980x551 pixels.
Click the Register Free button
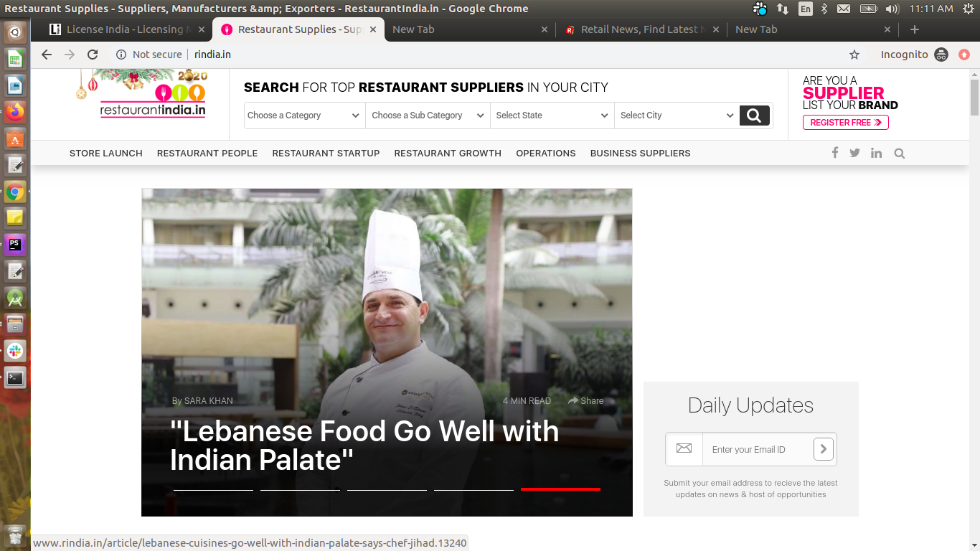pyautogui.click(x=845, y=123)
